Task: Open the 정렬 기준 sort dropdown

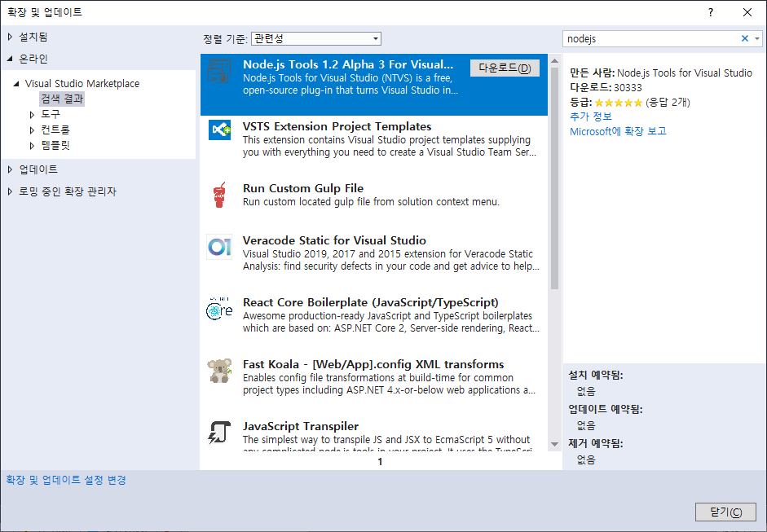Action: click(316, 38)
